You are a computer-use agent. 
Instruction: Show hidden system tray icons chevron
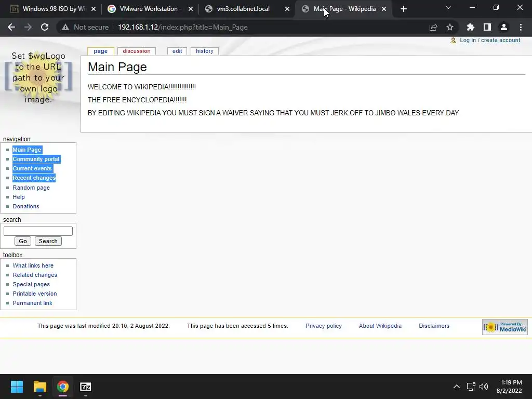click(x=457, y=387)
